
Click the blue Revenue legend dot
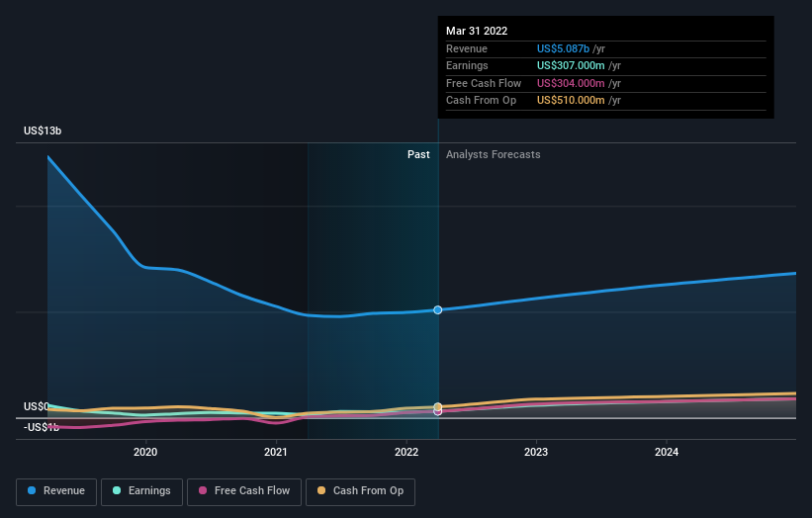click(32, 490)
